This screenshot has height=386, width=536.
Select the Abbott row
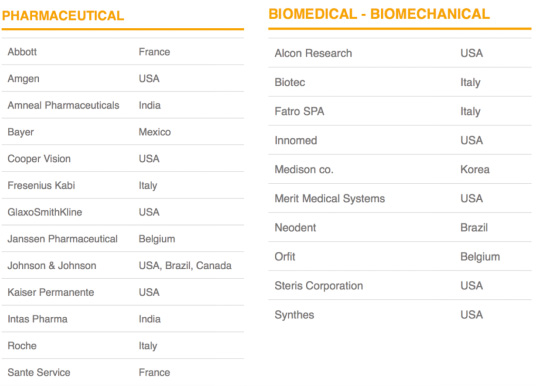[123, 52]
